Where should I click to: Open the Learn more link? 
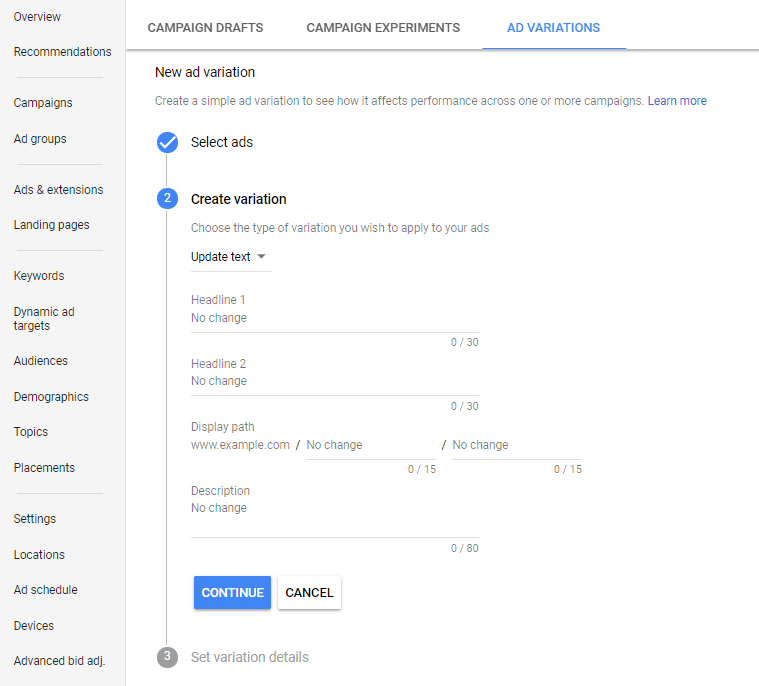[677, 101]
